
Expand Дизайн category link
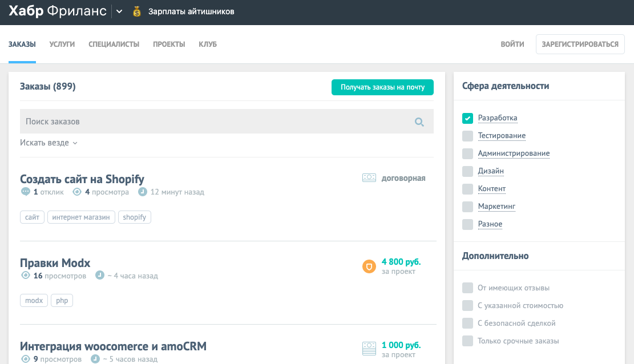(491, 171)
